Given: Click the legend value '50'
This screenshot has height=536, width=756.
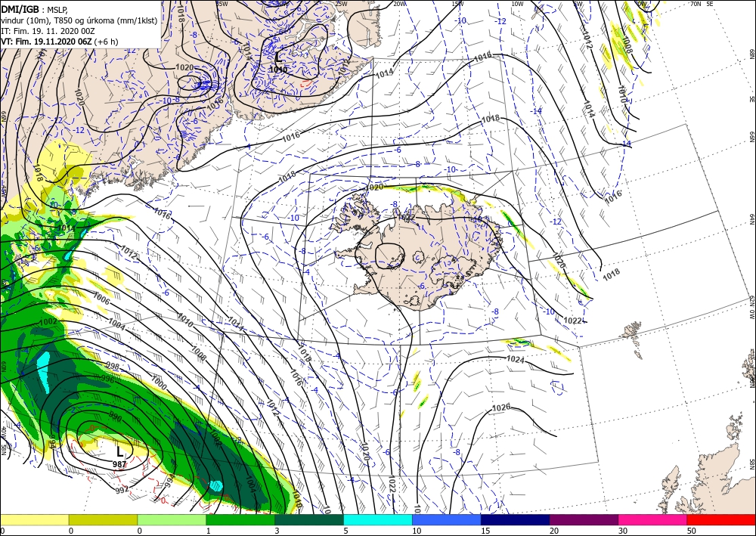Looking at the screenshot, I should click(x=691, y=531).
